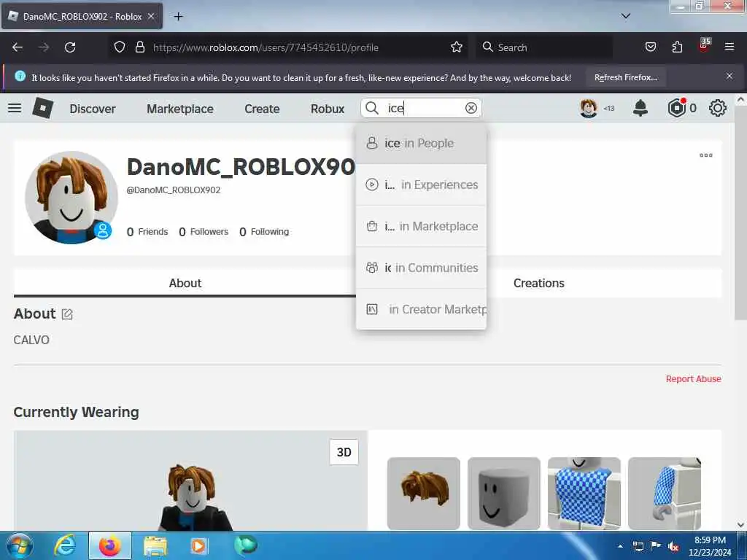Dismiss the Firefox refresh notification bar

[729, 76]
